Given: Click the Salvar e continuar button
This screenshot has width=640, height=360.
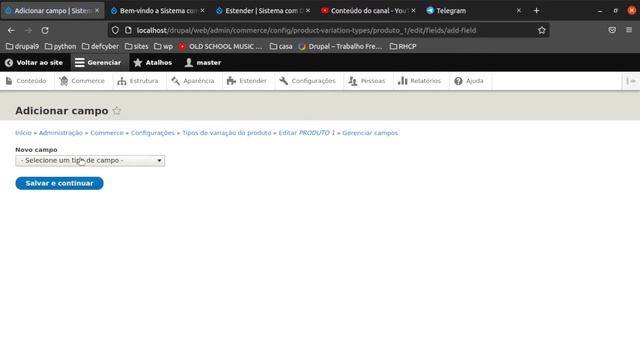Looking at the screenshot, I should pyautogui.click(x=60, y=183).
